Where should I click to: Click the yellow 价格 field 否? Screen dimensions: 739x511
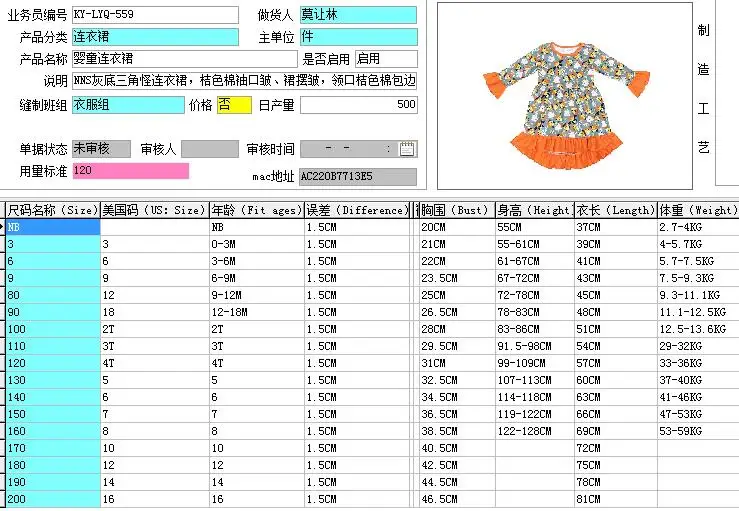coord(234,105)
